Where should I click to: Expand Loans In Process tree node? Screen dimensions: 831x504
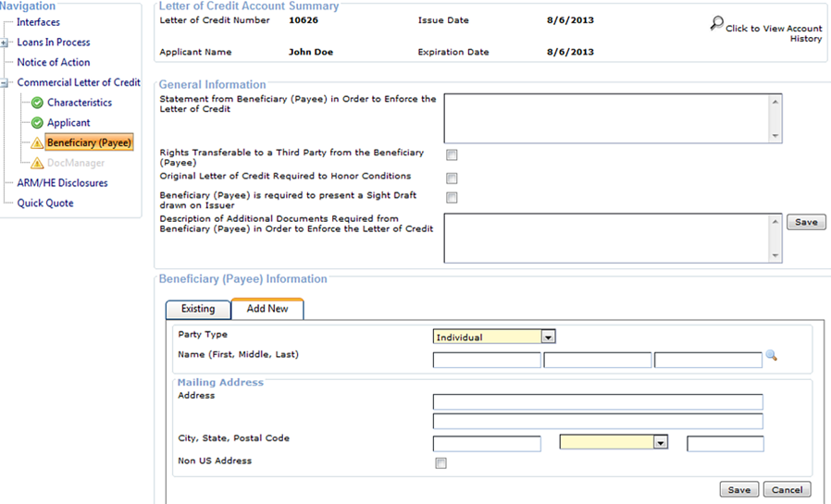tap(4, 43)
